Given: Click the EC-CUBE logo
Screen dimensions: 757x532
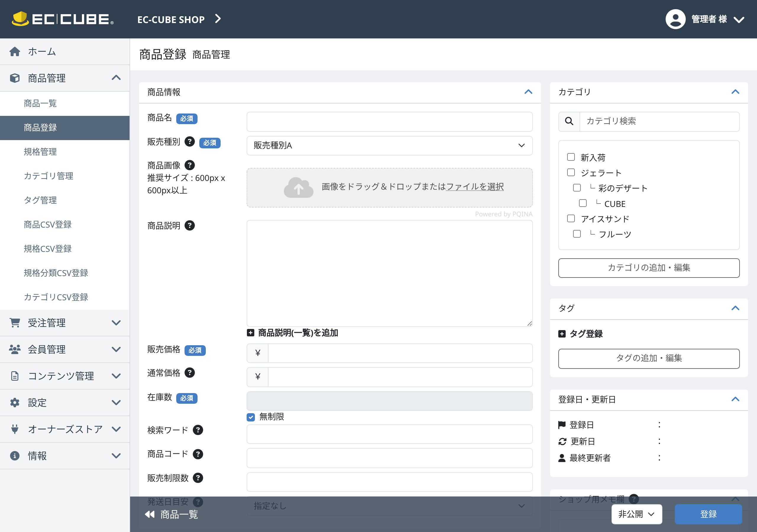Looking at the screenshot, I should coord(63,19).
